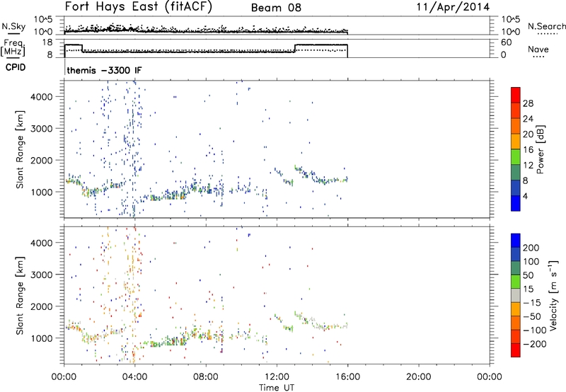The width and height of the screenshot is (566, 392).
Task: Click the "Beam 08" heading
Action: 276,8
